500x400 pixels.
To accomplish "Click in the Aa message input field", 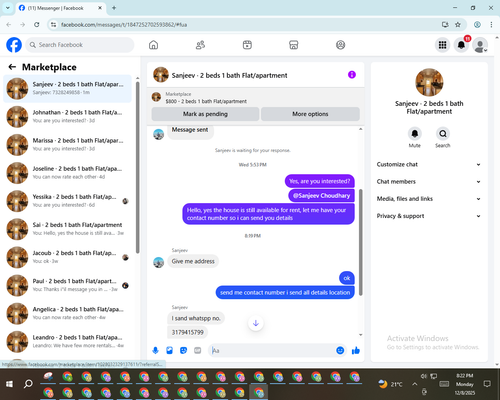I will coord(272,350).
